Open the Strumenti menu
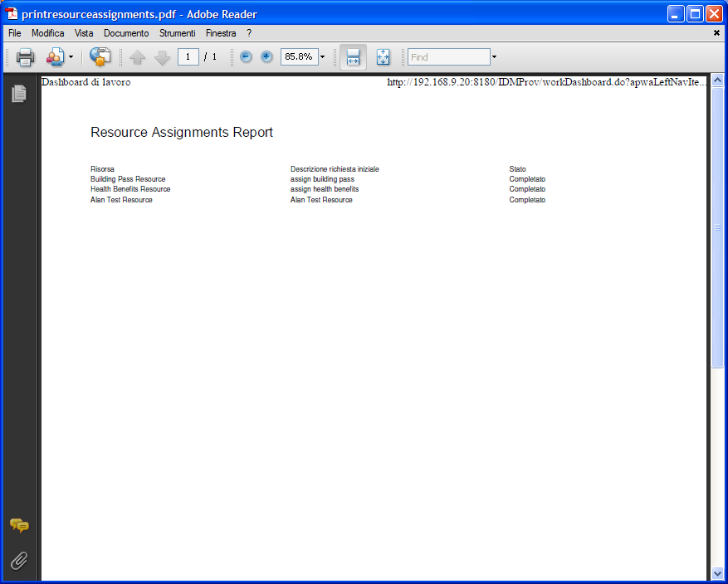This screenshot has width=728, height=584. (x=178, y=33)
